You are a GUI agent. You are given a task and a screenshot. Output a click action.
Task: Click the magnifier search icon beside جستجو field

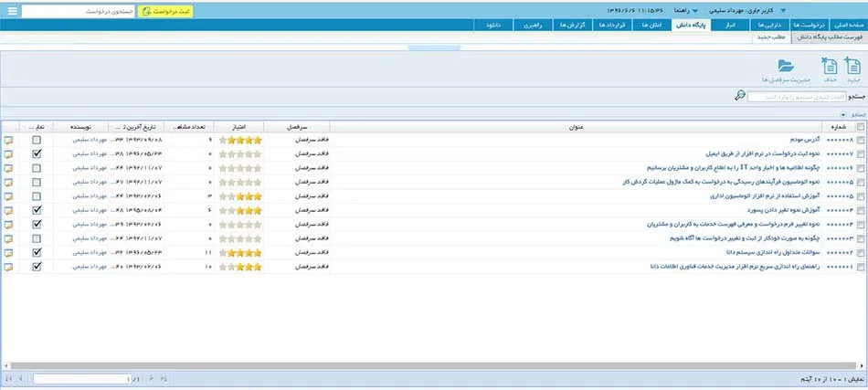pos(739,96)
